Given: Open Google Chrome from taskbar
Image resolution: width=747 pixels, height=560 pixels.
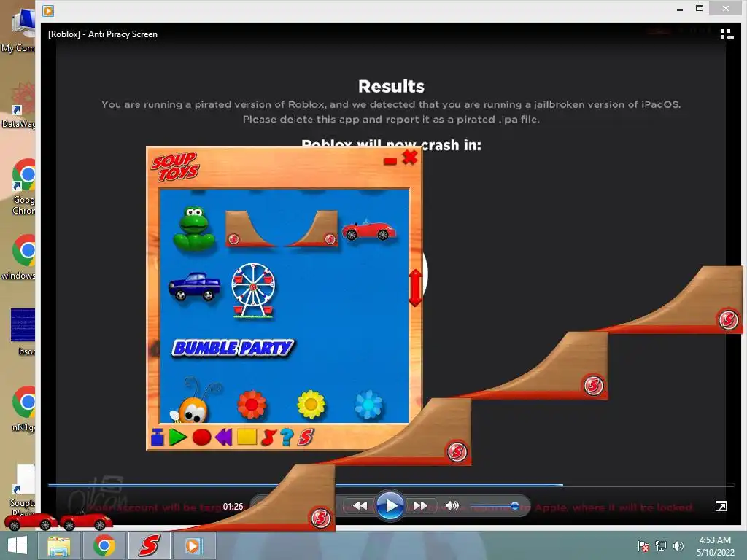Looking at the screenshot, I should pyautogui.click(x=104, y=545).
